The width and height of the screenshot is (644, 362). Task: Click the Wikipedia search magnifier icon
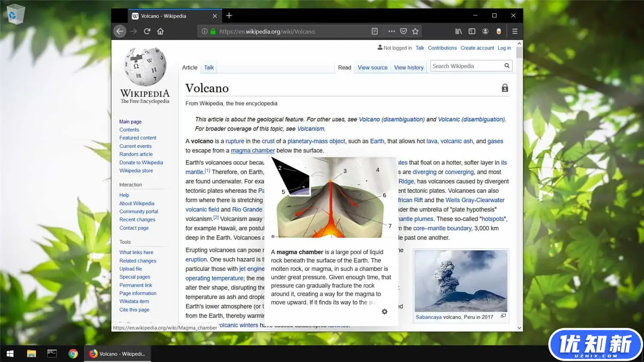click(x=507, y=66)
